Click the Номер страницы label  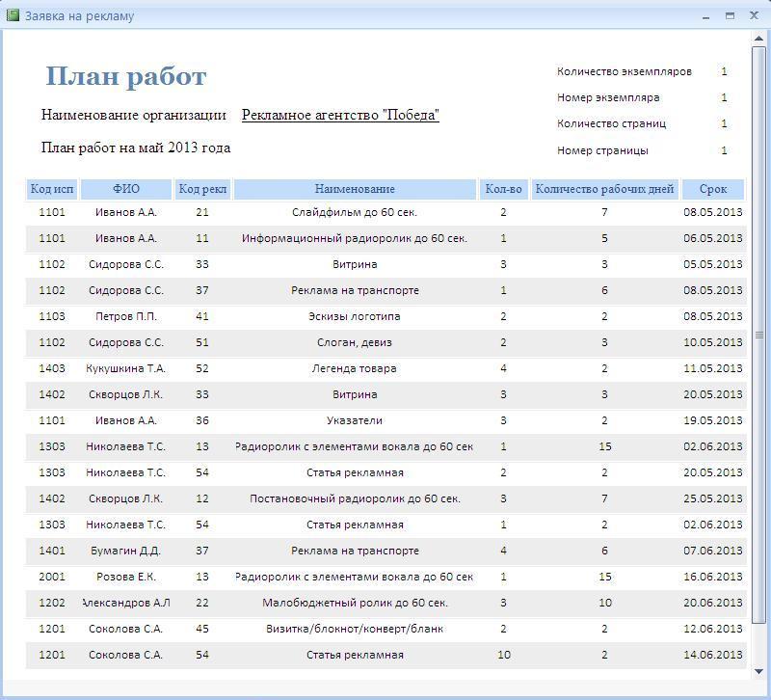pyautogui.click(x=602, y=150)
